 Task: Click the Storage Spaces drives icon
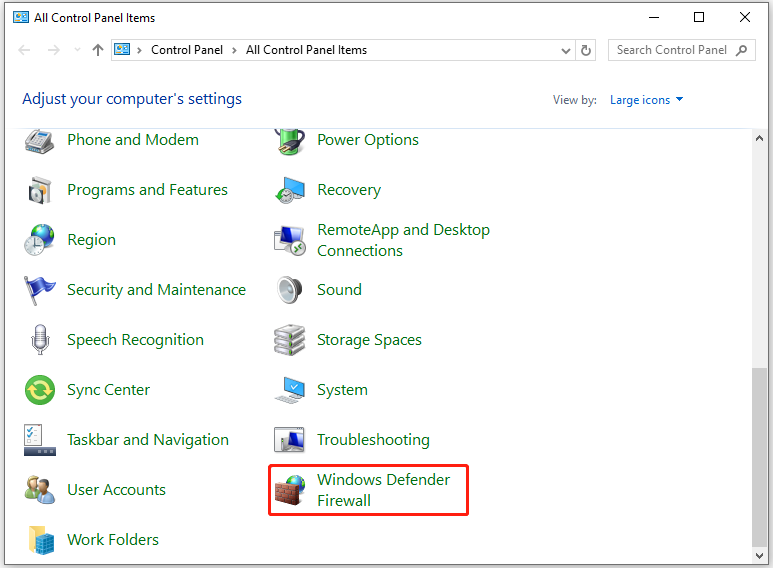coord(289,340)
